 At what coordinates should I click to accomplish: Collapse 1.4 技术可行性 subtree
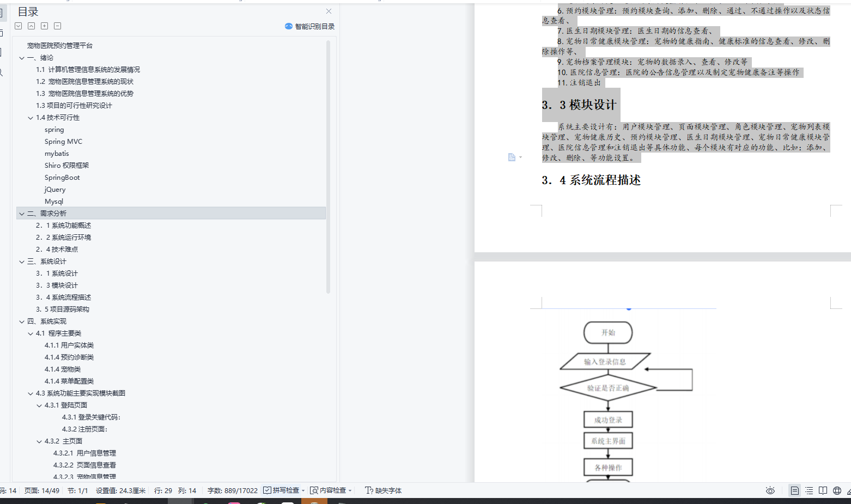coord(31,118)
